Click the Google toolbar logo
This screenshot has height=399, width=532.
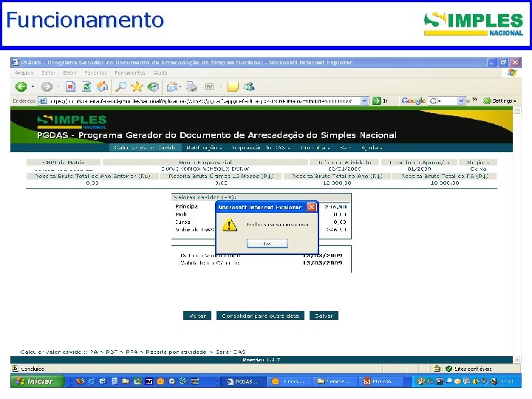pos(413,100)
